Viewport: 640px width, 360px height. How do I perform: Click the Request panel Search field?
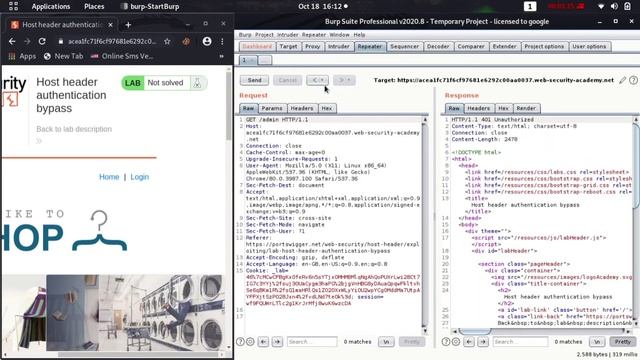click(x=312, y=342)
